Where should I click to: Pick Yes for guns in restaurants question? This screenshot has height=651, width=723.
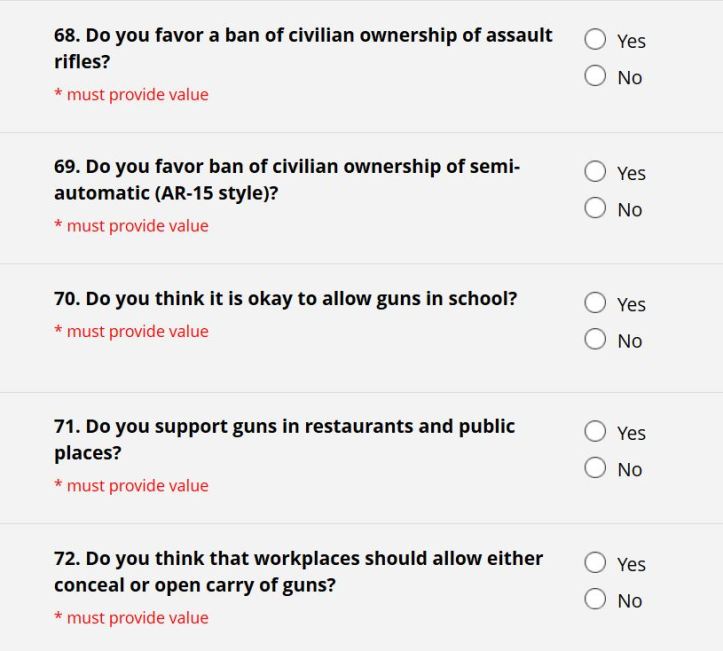596,431
